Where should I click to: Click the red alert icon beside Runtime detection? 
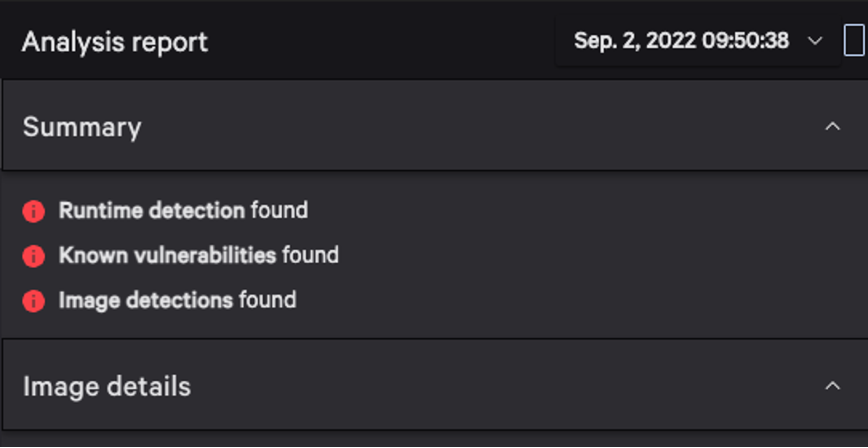pyautogui.click(x=34, y=212)
